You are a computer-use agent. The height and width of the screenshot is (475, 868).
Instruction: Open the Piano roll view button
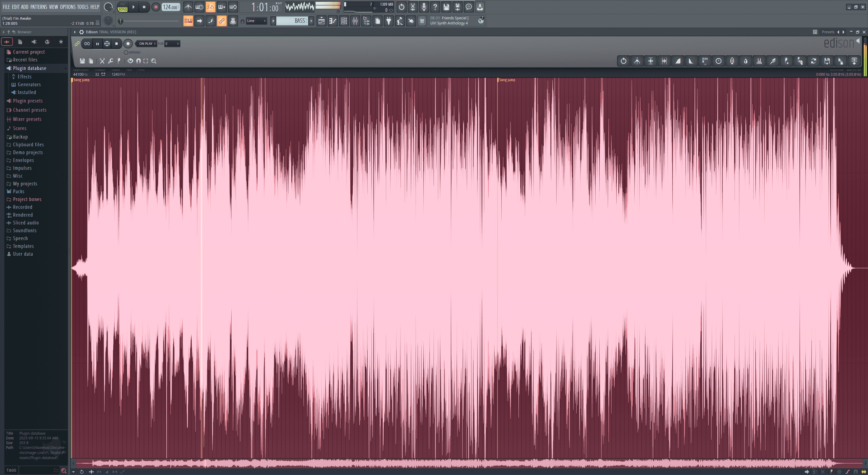pyautogui.click(x=333, y=21)
